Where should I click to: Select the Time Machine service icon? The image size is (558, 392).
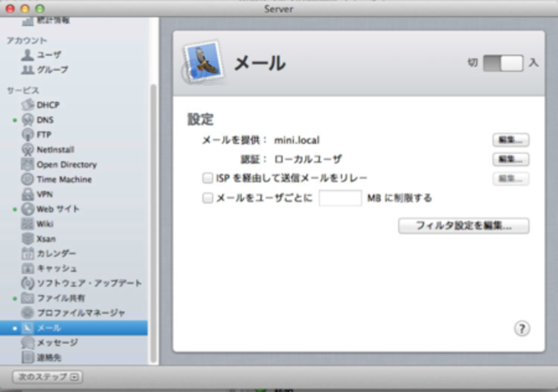tap(27, 179)
